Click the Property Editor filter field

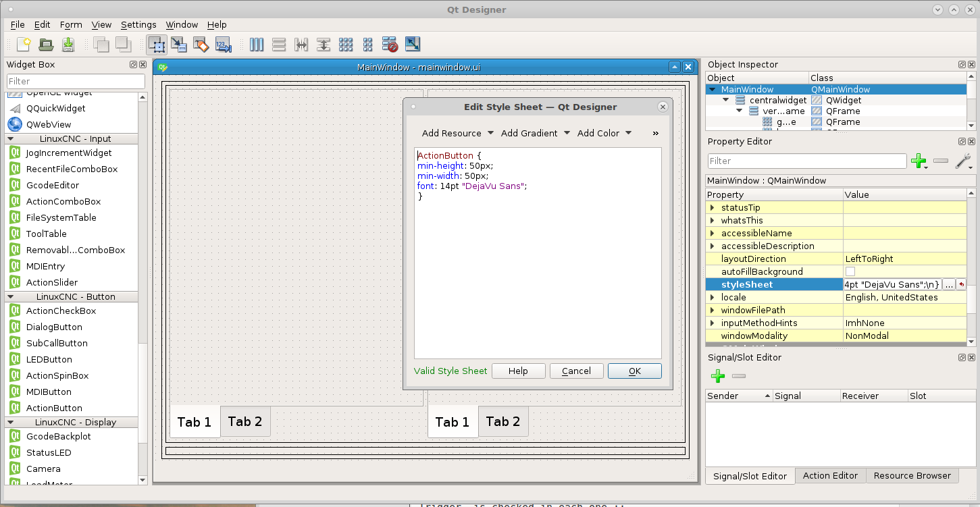point(807,161)
